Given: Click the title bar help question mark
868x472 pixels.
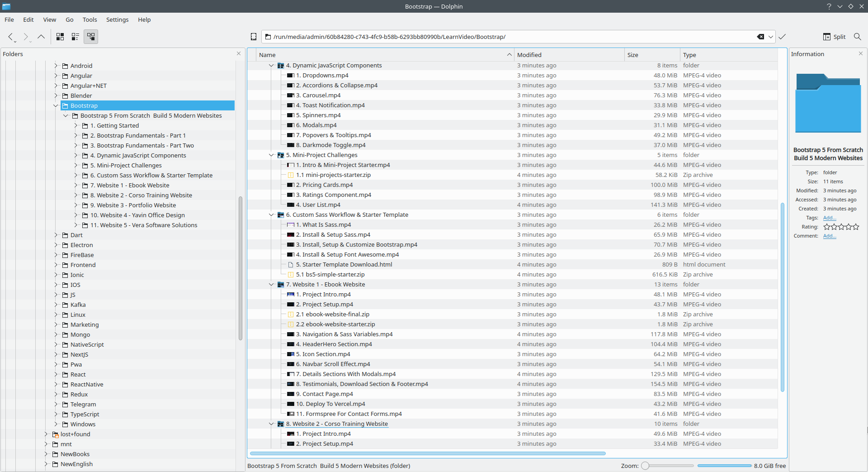Looking at the screenshot, I should pos(829,6).
